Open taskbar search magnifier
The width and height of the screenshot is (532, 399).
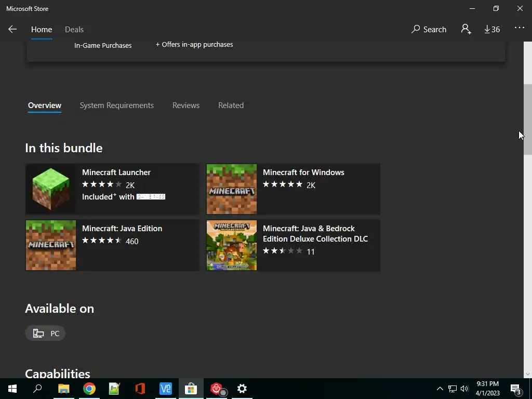37,389
